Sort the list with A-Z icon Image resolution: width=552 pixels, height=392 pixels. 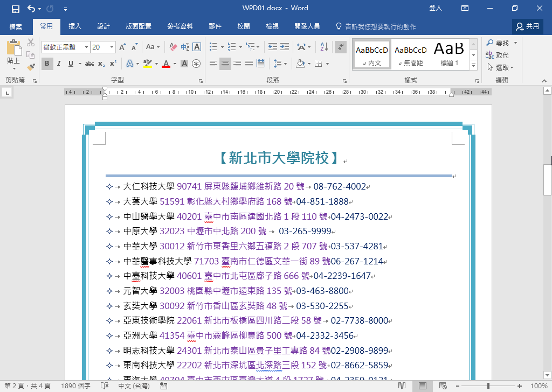[324, 47]
